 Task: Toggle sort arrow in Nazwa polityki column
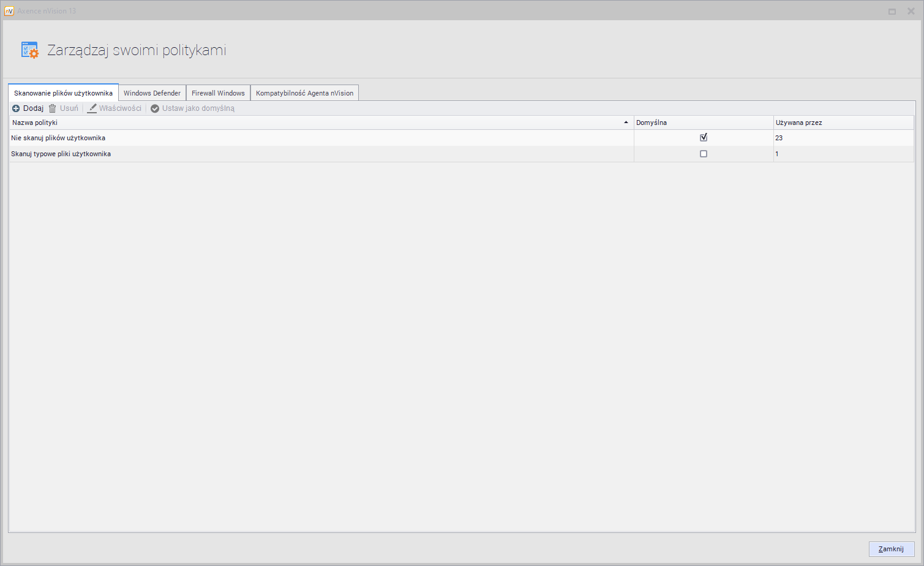[626, 123]
